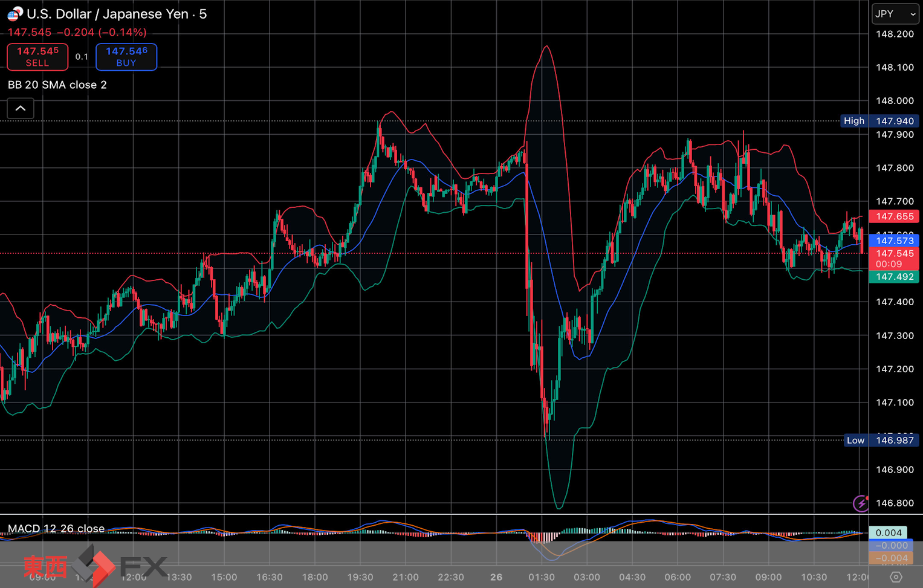Click the red 147.655 upper band price tag
Viewport: 923px width, 588px height.
(x=894, y=216)
